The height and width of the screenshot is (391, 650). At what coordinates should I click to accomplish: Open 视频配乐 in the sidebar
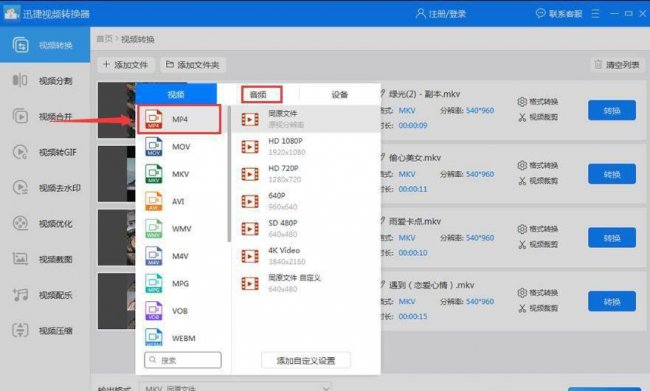45,295
